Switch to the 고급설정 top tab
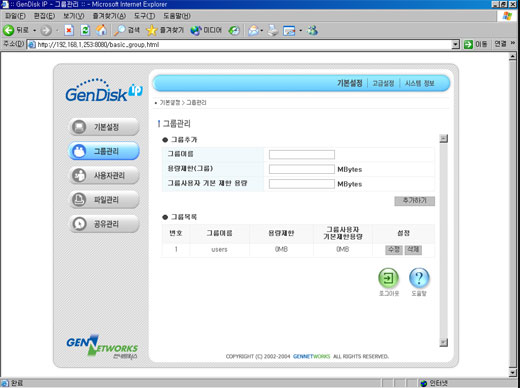520x388 pixels. [x=383, y=83]
